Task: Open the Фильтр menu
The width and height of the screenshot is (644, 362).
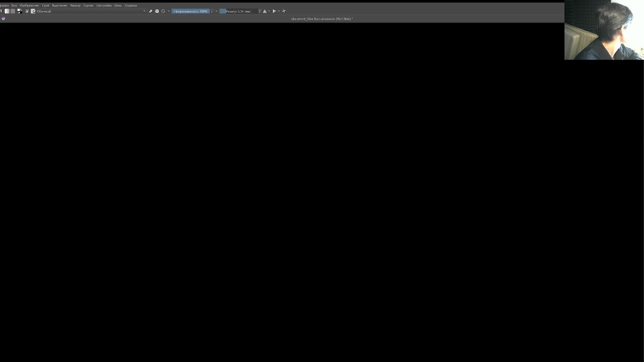Action: coord(75,6)
